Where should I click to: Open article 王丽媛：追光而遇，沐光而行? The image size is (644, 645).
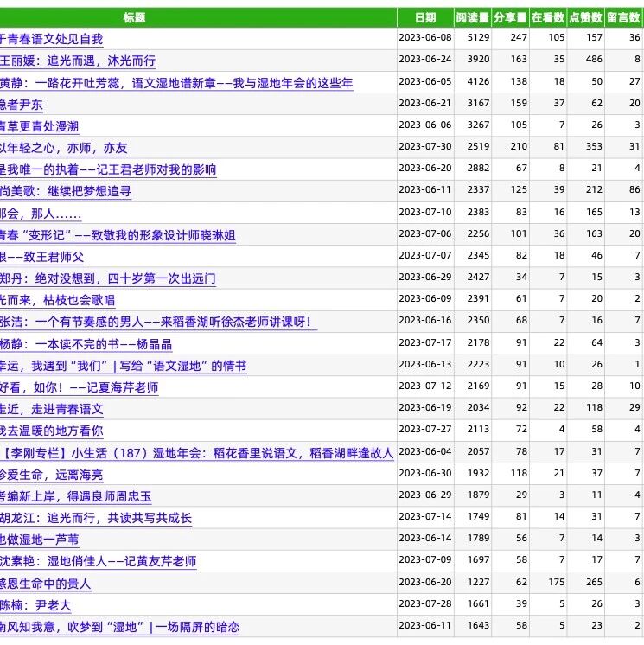[78, 61]
